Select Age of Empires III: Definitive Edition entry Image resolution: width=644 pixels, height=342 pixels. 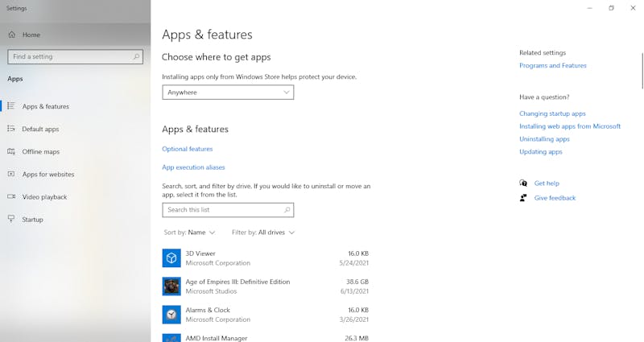[266, 286]
